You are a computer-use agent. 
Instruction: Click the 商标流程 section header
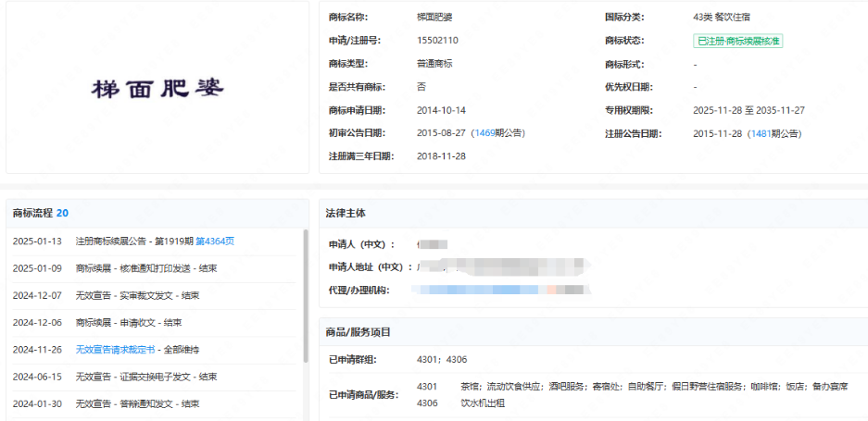click(32, 213)
